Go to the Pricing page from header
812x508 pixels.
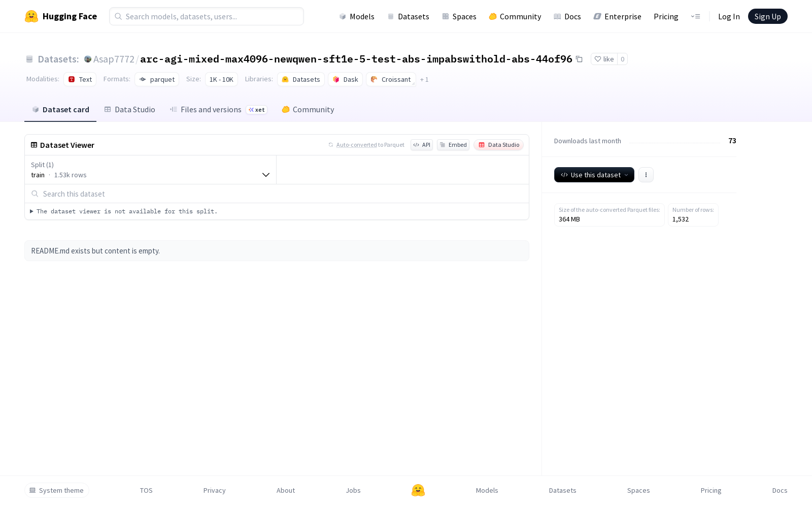tap(666, 16)
